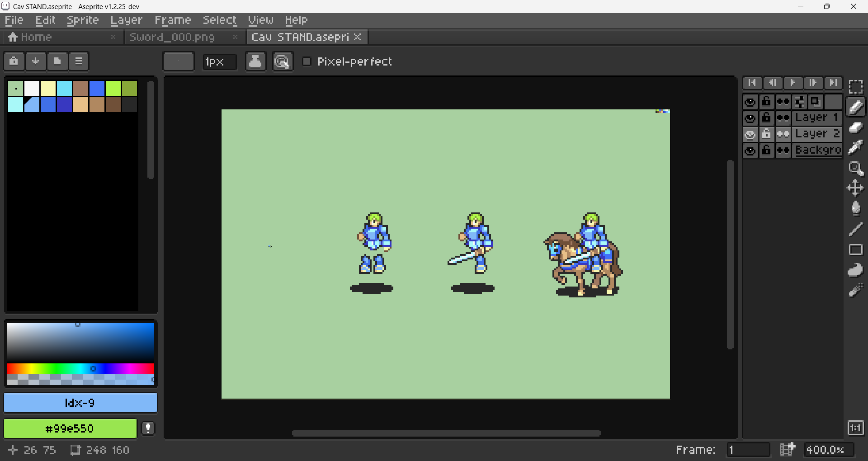Enable the Pixel-perfect checkbox
This screenshot has width=868, height=461.
point(307,61)
